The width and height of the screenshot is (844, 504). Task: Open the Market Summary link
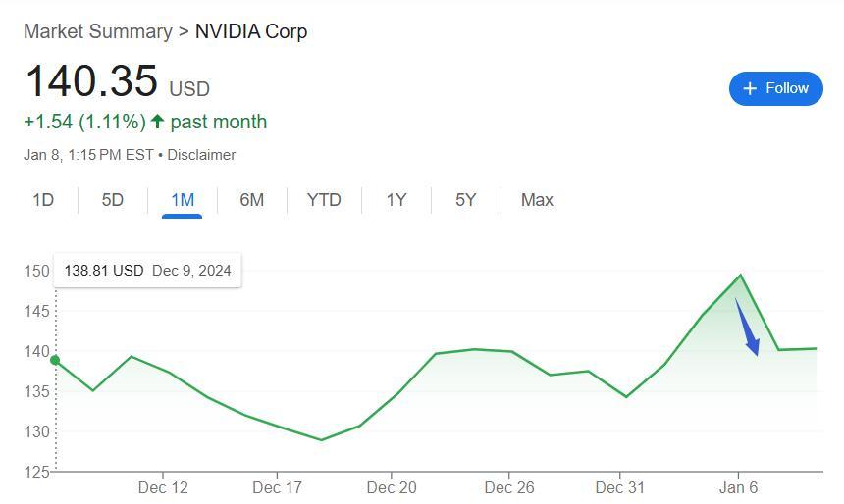pos(97,31)
